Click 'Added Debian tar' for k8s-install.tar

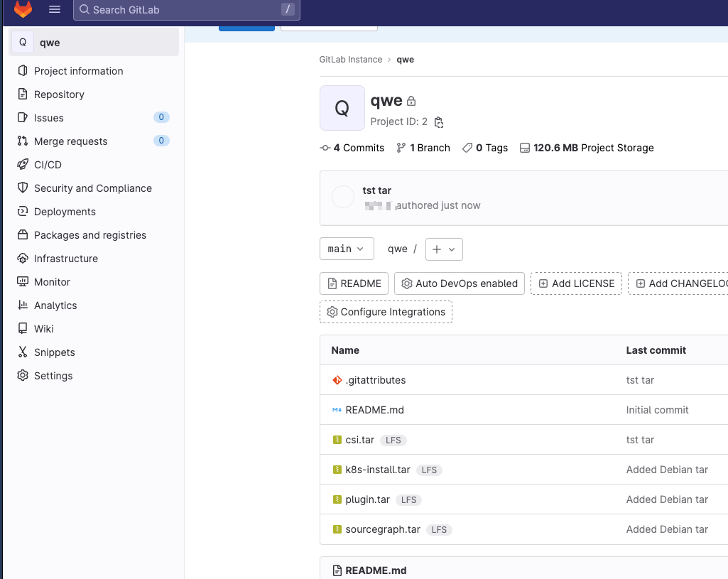[x=667, y=470]
